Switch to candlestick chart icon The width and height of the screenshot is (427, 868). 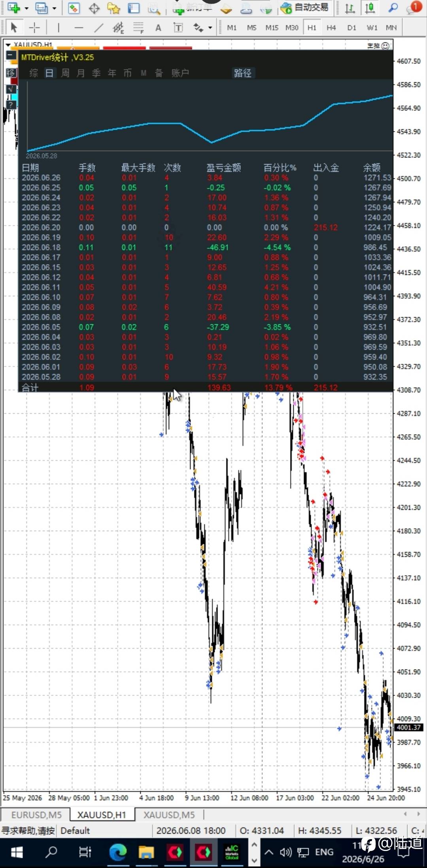click(x=370, y=8)
